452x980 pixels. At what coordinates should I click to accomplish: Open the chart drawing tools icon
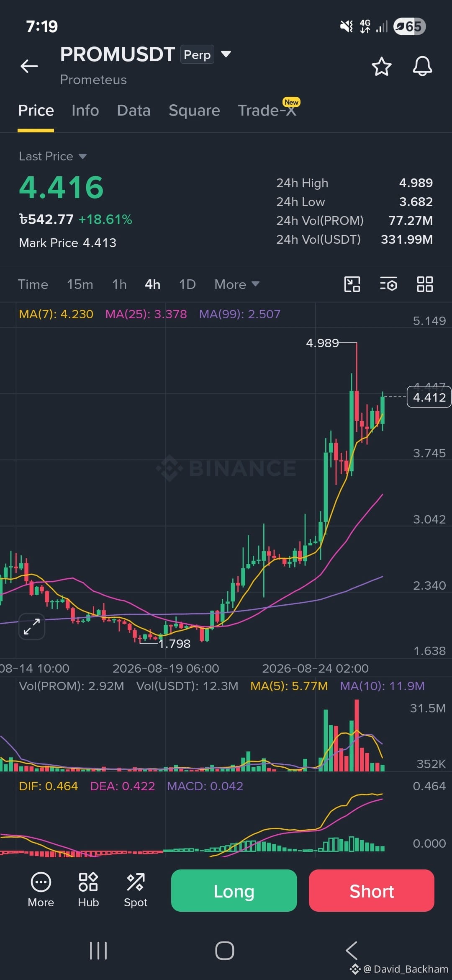click(352, 284)
